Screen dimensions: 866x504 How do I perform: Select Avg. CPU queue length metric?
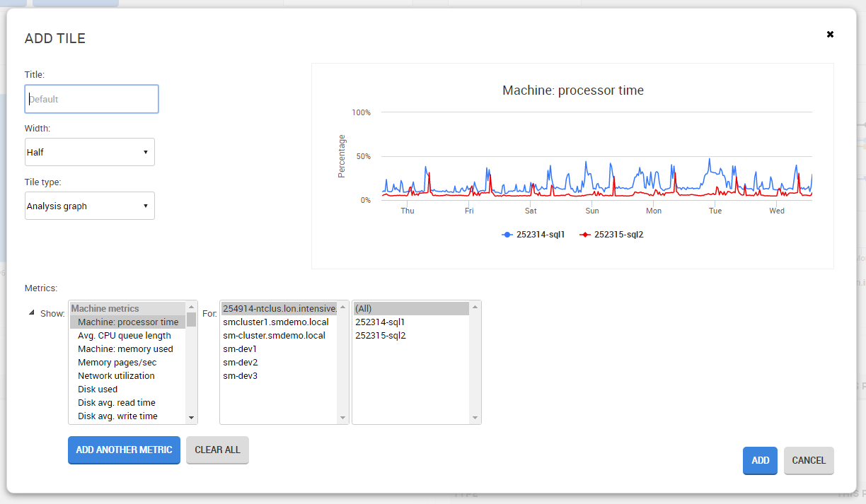(x=124, y=336)
